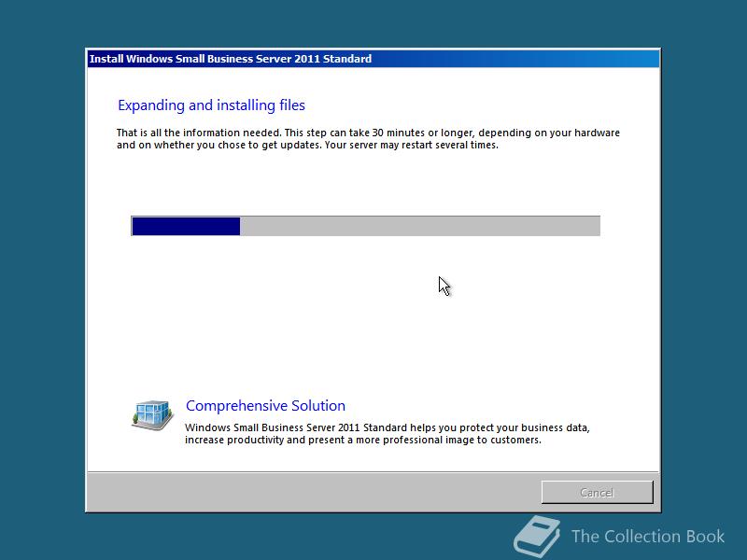Click the Cancel button
The image size is (747, 560).
(597, 492)
